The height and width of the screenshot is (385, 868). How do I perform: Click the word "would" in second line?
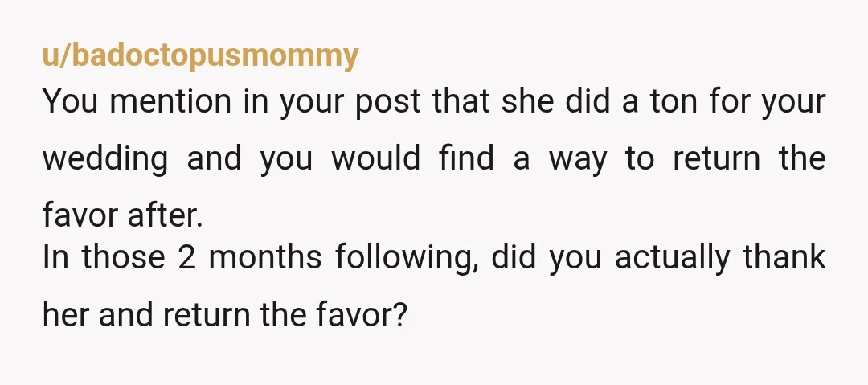(x=376, y=158)
